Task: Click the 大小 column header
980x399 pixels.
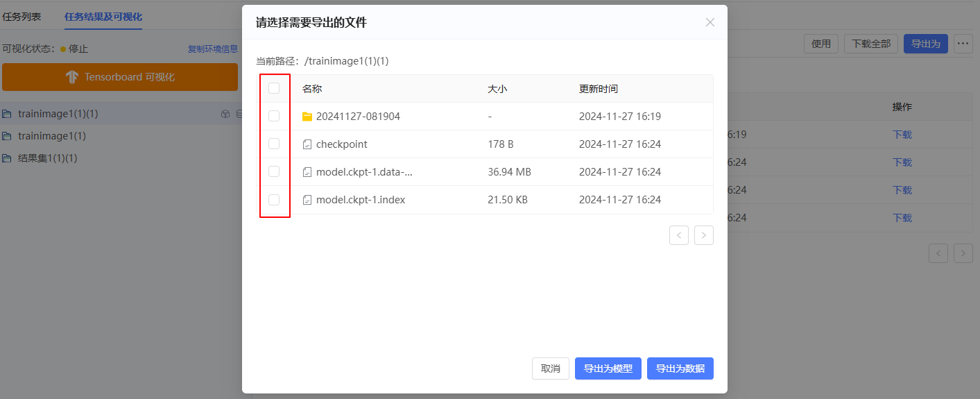Action: (x=498, y=89)
